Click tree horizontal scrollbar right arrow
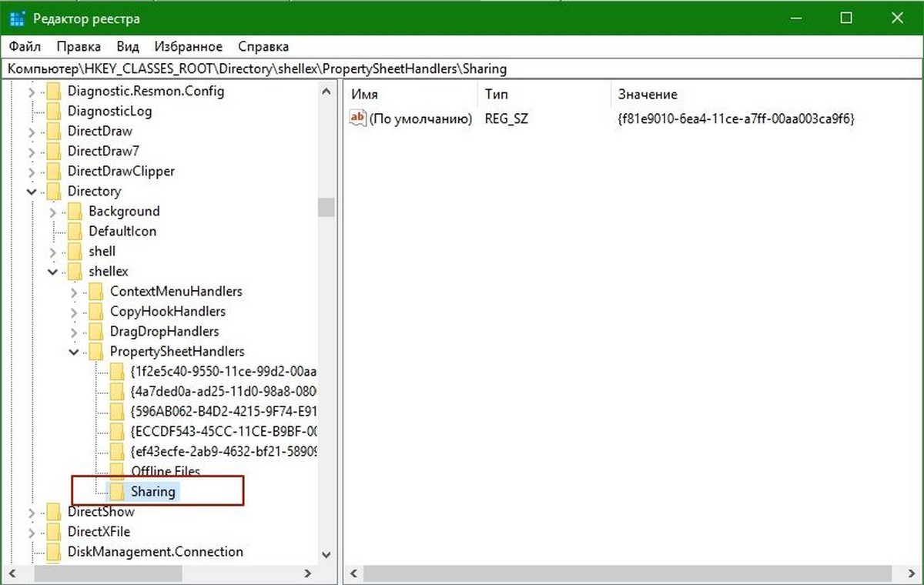The width and height of the screenshot is (924, 585). pyautogui.click(x=308, y=573)
